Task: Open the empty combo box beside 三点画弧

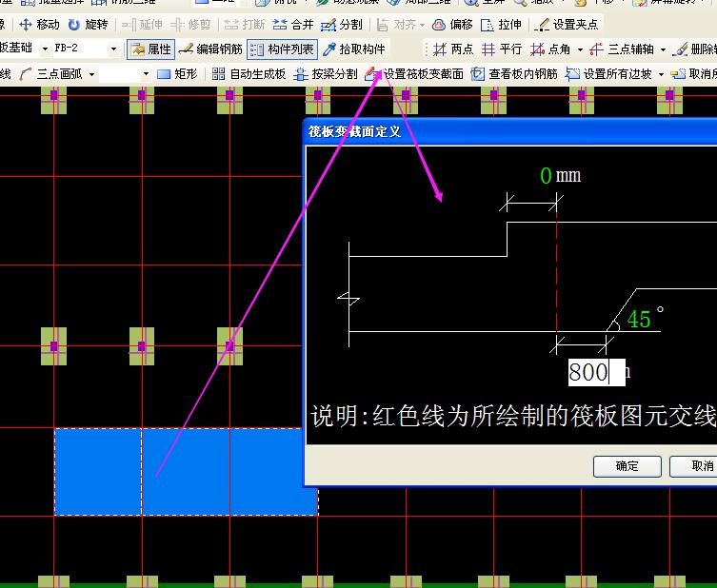Action: coord(125,73)
